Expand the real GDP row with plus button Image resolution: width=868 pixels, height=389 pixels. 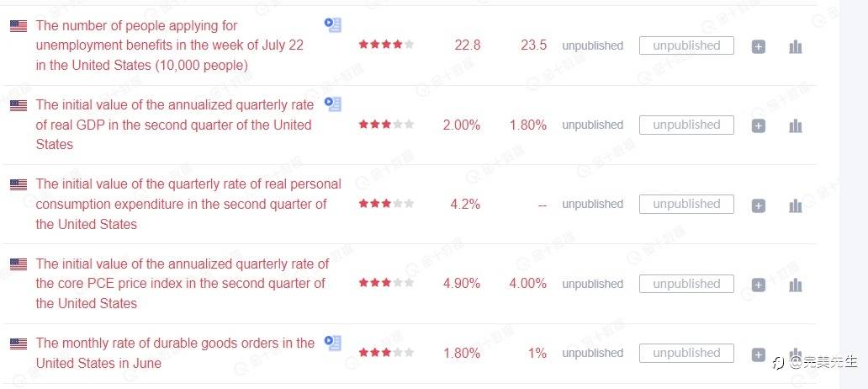tap(758, 125)
